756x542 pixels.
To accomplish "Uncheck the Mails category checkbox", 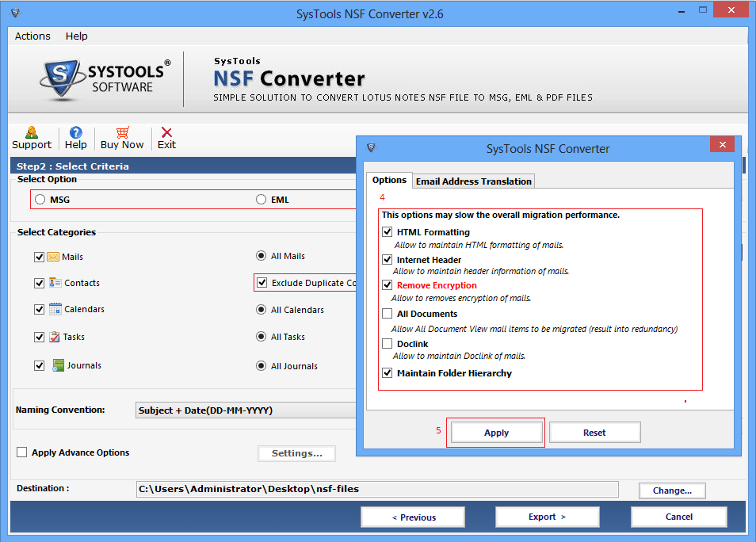I will pos(39,257).
